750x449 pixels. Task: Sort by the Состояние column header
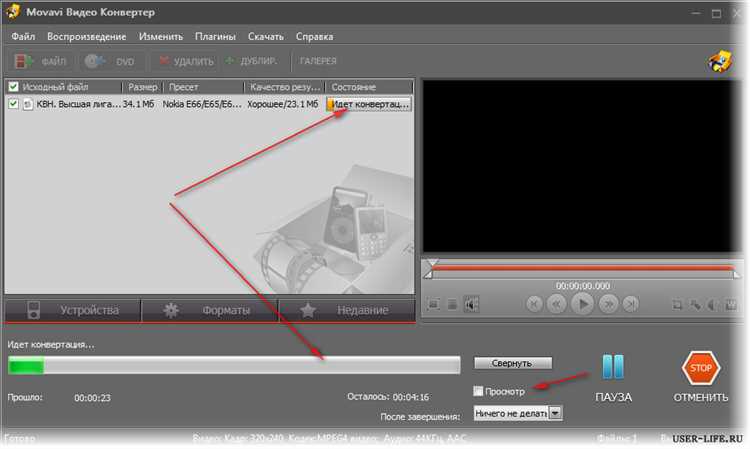pos(369,87)
